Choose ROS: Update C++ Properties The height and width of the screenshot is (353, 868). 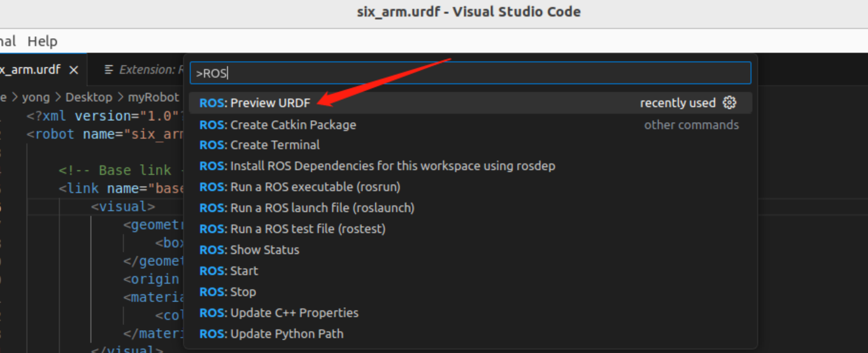(x=470, y=313)
